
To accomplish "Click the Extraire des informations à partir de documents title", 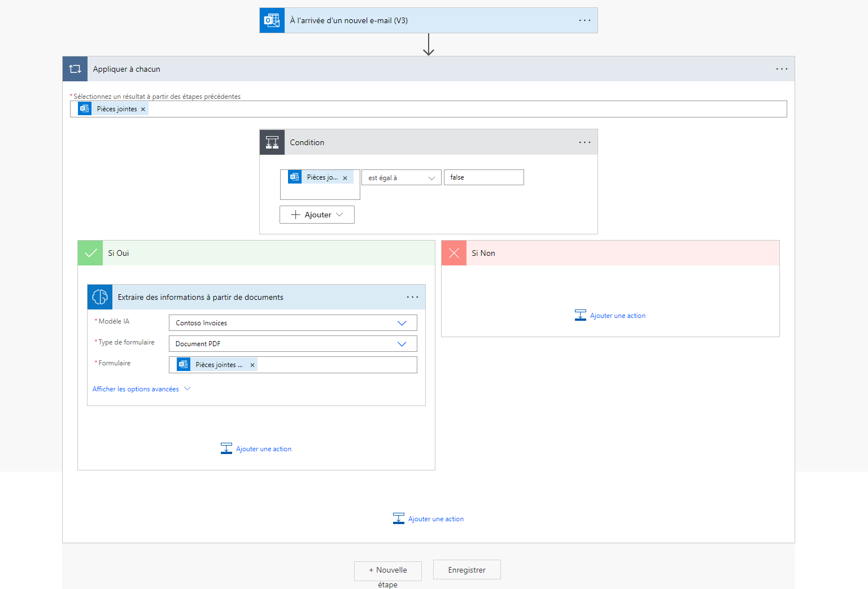I will coord(200,297).
